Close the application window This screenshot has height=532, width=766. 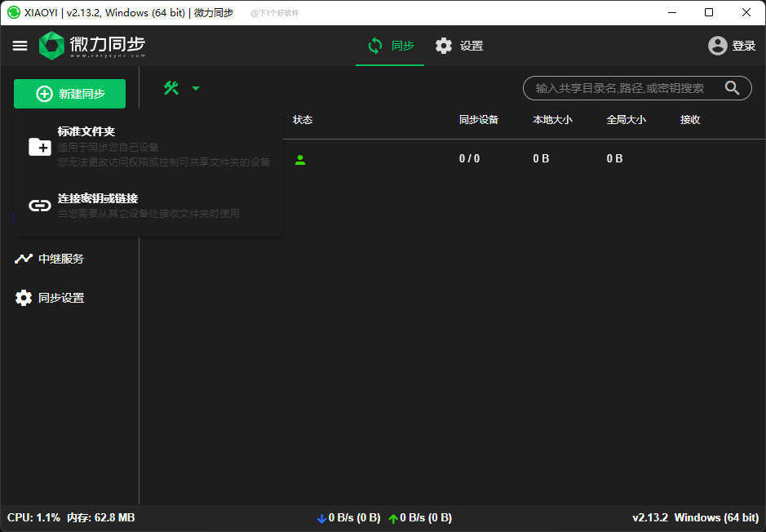click(746, 13)
